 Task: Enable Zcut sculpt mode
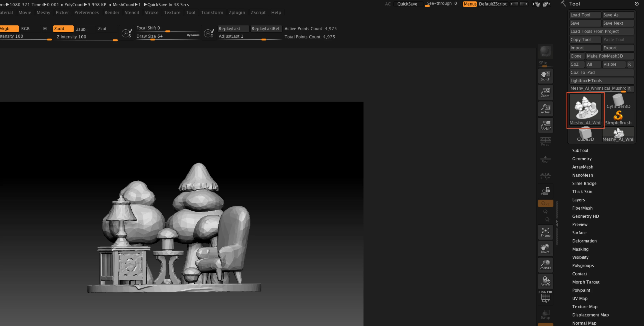[x=102, y=29]
